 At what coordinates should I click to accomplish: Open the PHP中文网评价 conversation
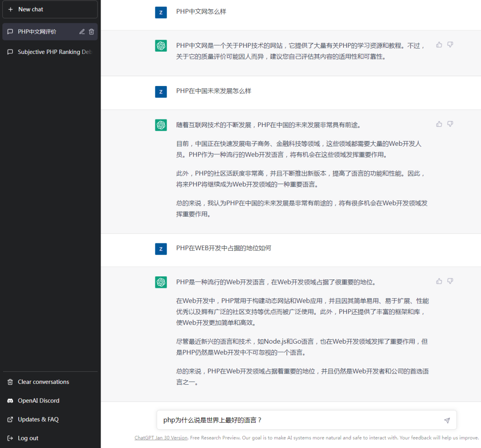(50, 32)
